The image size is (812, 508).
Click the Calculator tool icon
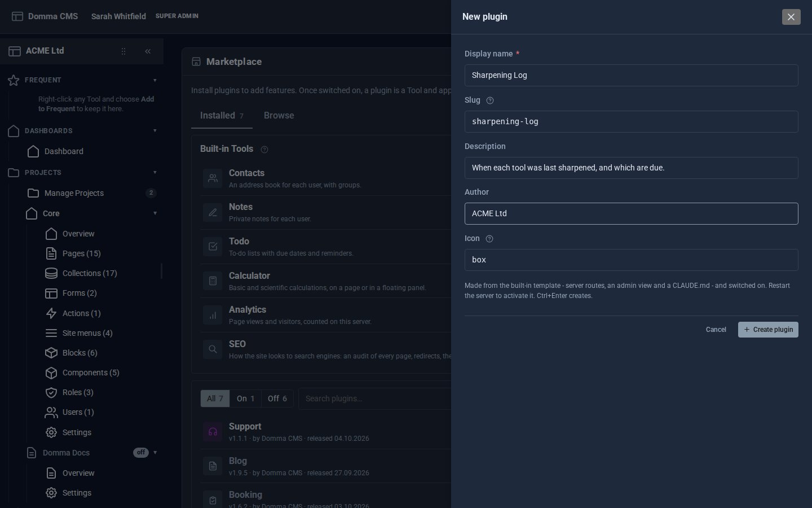pyautogui.click(x=213, y=281)
